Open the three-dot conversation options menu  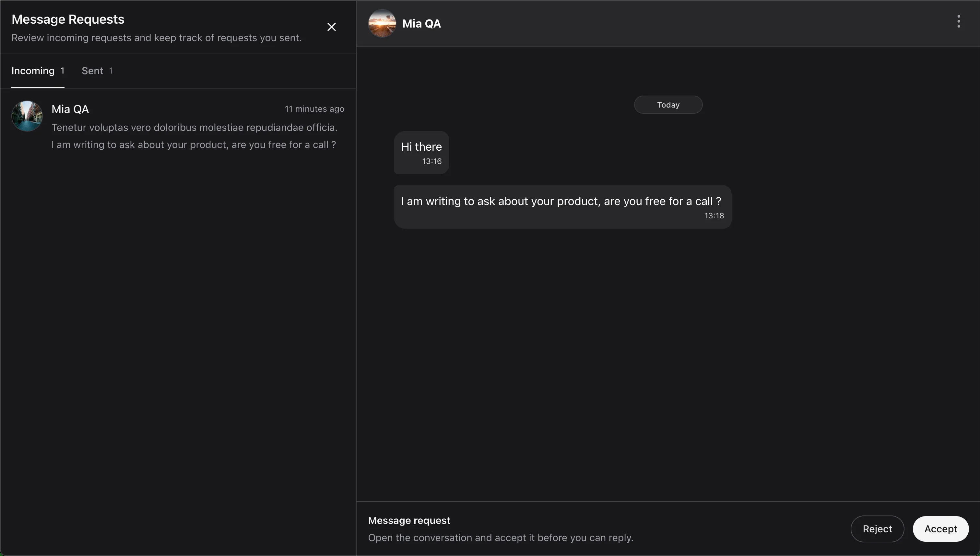click(958, 21)
